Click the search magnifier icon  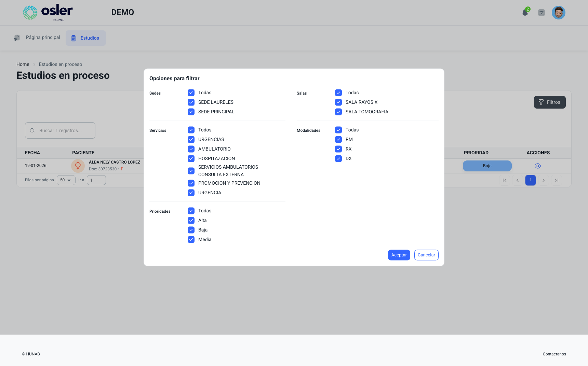tap(32, 130)
